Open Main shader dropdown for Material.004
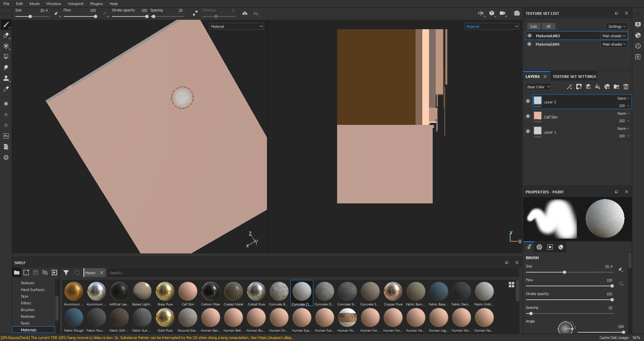 click(x=614, y=44)
